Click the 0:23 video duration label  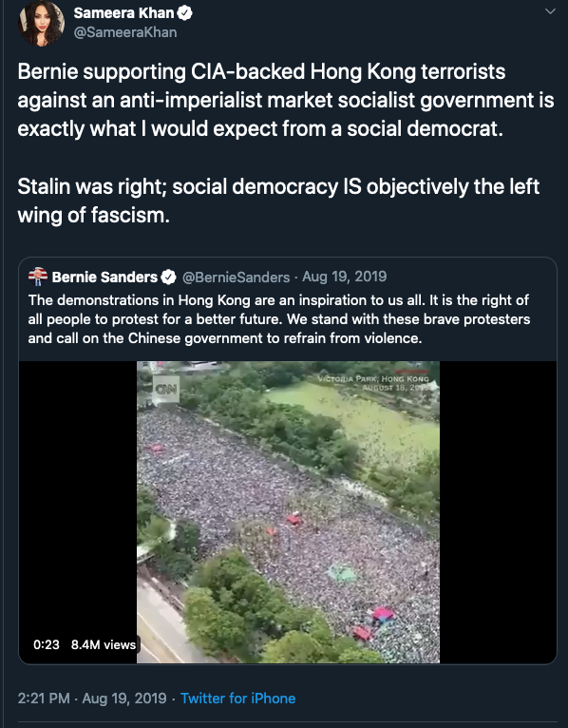pyautogui.click(x=47, y=644)
